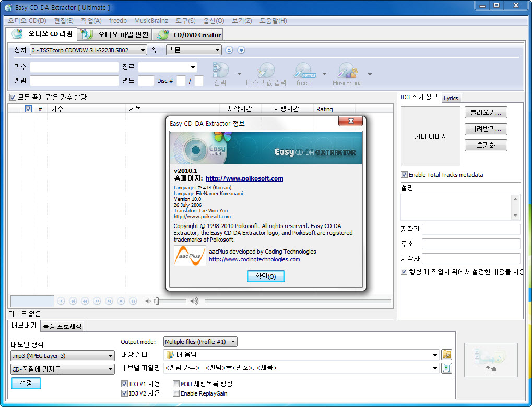Click the 초기화 button
This screenshot has height=407, width=532.
[x=486, y=146]
